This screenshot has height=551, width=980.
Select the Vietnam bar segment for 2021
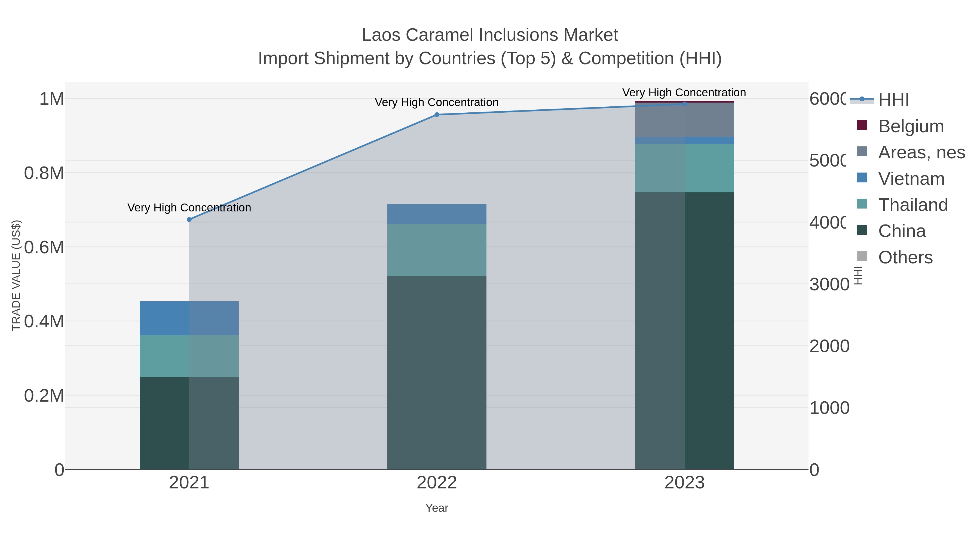[x=189, y=318]
